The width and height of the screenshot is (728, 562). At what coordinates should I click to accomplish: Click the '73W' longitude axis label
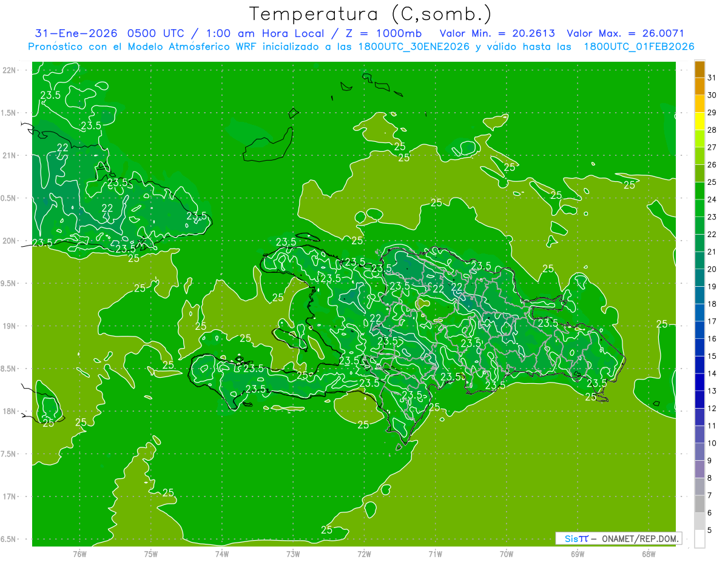293,554
